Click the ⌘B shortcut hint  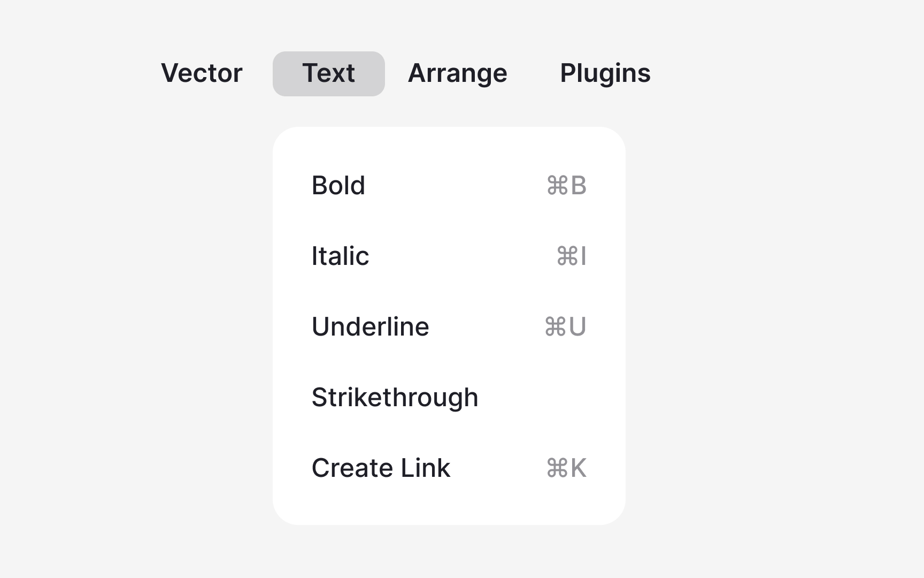(x=566, y=186)
